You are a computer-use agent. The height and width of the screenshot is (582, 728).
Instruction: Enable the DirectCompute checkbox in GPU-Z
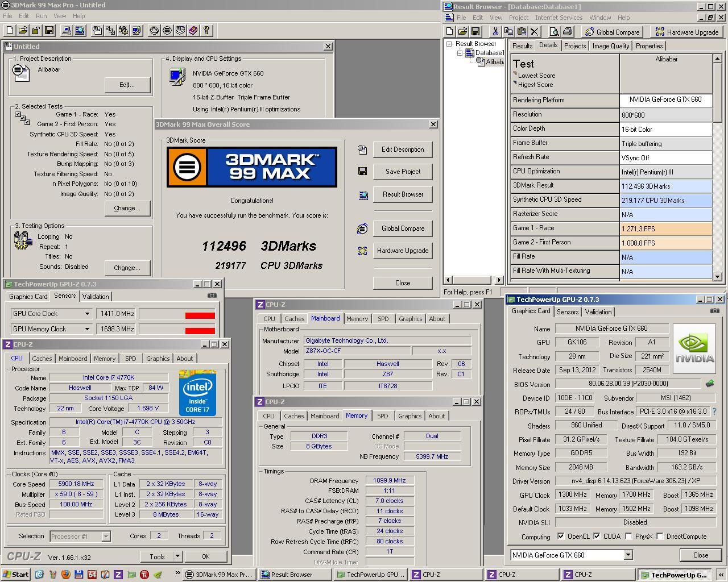[660, 536]
